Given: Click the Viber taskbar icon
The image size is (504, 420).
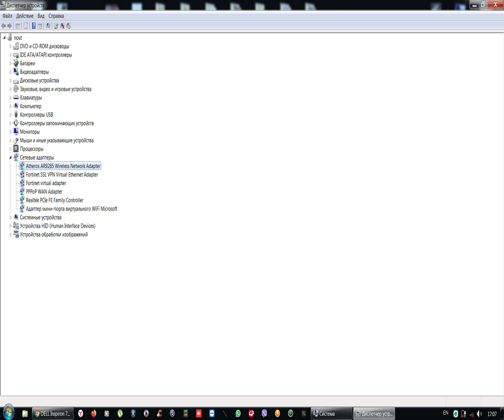Looking at the screenshot, I should tap(264, 413).
